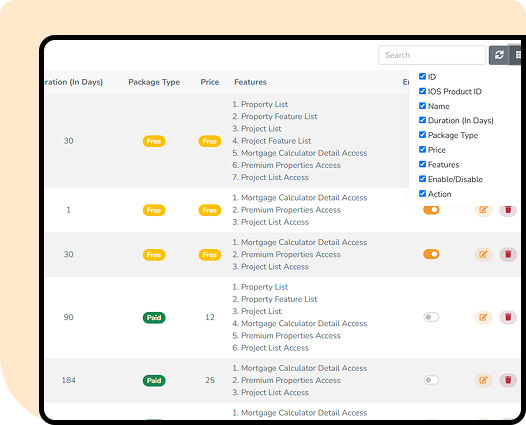Viewport: 526px width, 425px height.
Task: Uncheck the Duration (In Days) checkbox
Action: [x=422, y=120]
